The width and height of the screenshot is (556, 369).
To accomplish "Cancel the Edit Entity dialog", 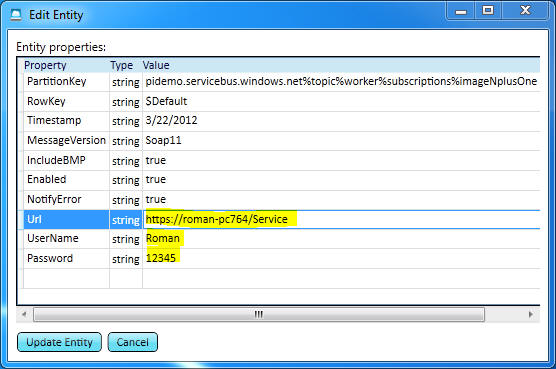I will [133, 342].
